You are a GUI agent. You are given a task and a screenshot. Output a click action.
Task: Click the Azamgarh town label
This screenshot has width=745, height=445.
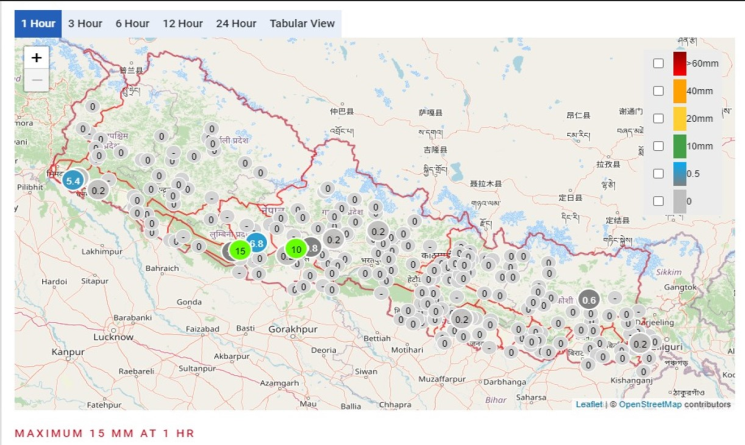pos(279,383)
